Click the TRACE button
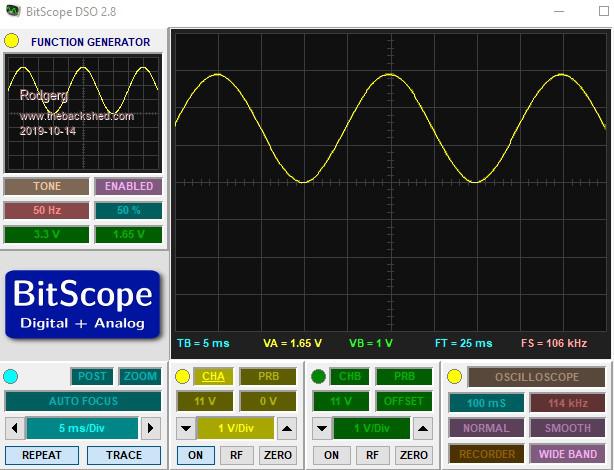This screenshot has height=470, width=614. 123,455
